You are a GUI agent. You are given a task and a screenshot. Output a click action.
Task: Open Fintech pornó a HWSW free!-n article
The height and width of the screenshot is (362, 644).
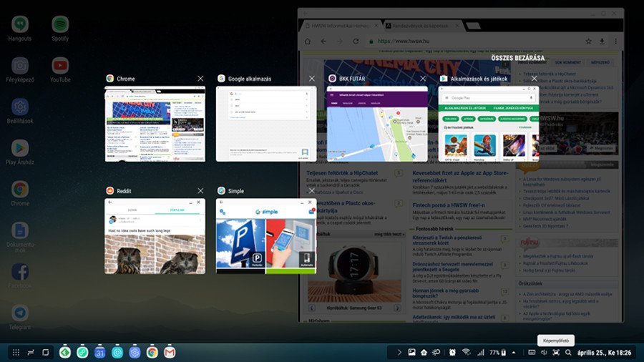click(449, 205)
